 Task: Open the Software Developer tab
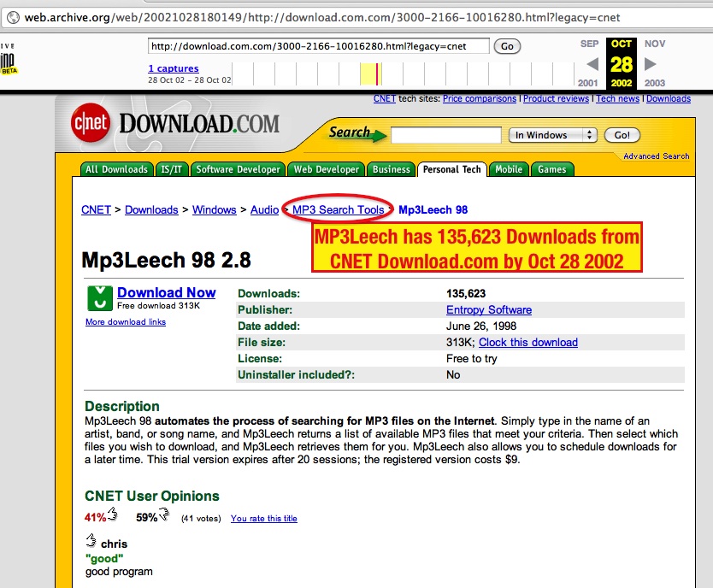[238, 169]
